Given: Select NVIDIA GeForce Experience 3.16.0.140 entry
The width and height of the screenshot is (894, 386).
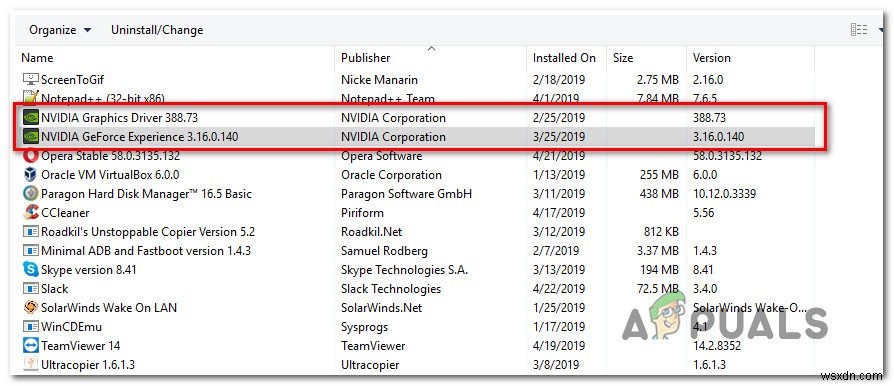Looking at the screenshot, I should 140,137.
